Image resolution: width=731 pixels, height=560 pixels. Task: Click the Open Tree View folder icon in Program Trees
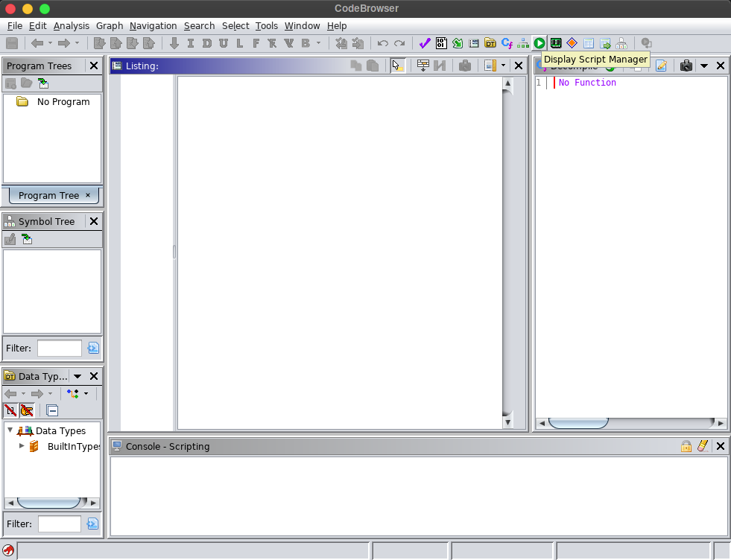[x=27, y=83]
